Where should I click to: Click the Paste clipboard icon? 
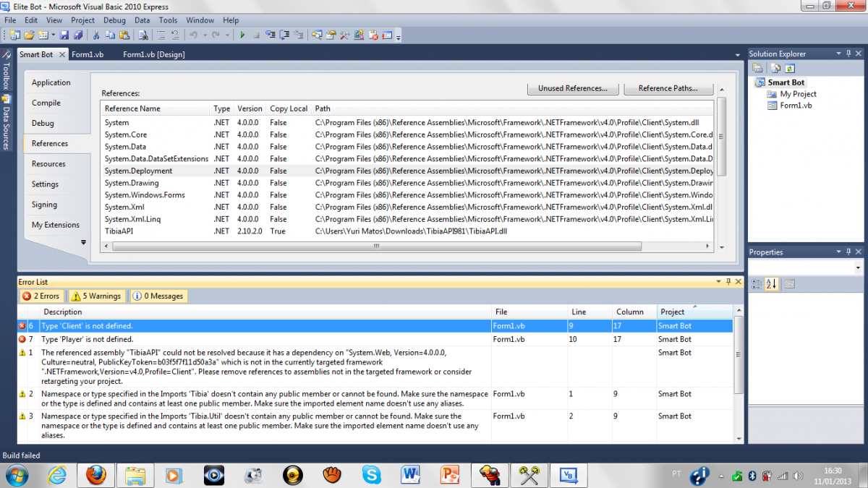click(124, 35)
